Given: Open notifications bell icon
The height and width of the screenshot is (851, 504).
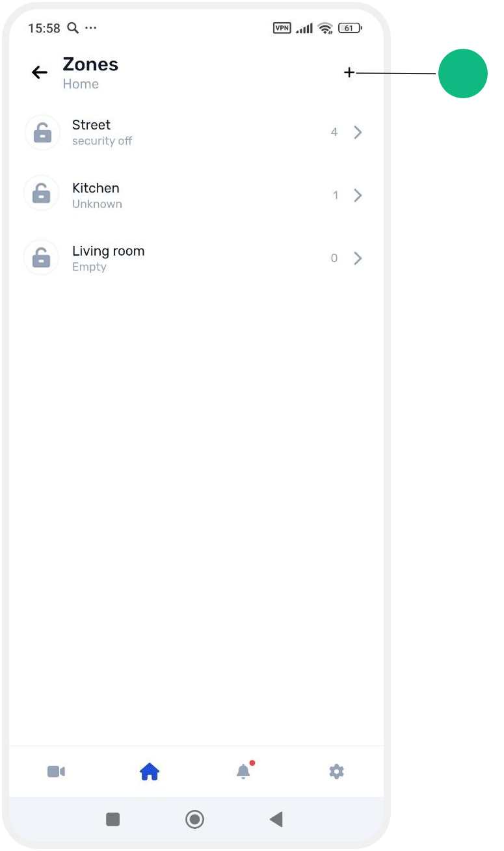Looking at the screenshot, I should coord(243,772).
